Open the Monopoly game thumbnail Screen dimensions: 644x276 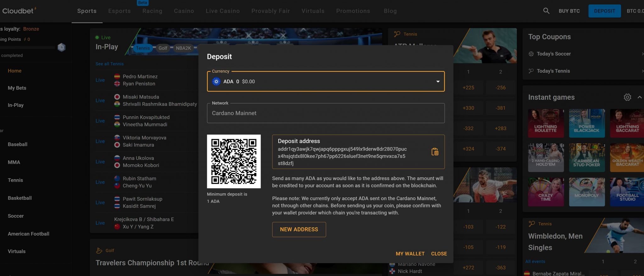tap(587, 192)
